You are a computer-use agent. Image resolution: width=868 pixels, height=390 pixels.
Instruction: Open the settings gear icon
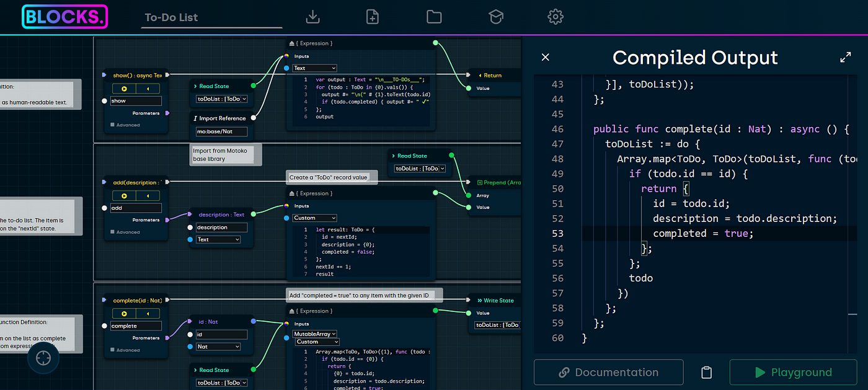556,17
